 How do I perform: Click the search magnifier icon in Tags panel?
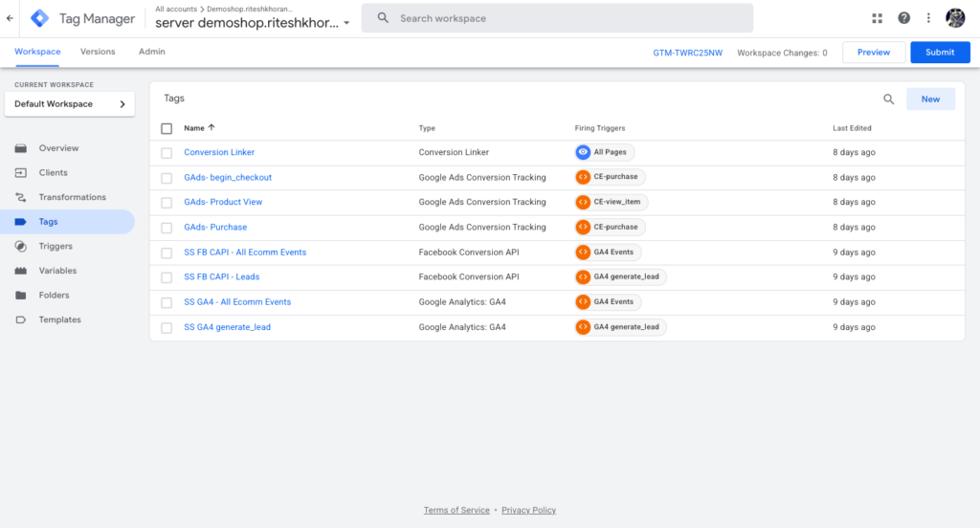889,99
